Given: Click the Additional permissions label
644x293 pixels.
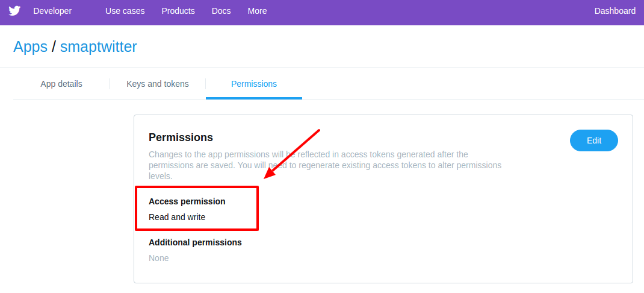Looking at the screenshot, I should [x=195, y=242].
